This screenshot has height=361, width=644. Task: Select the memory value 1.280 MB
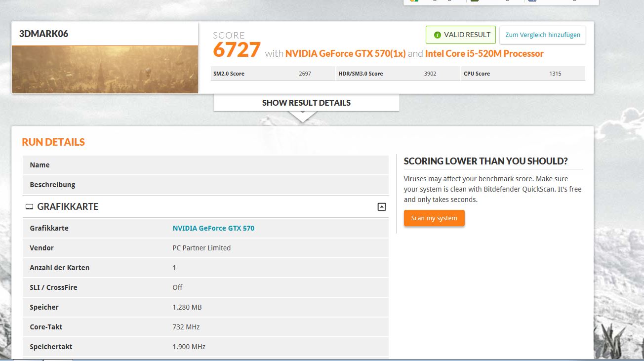[187, 307]
